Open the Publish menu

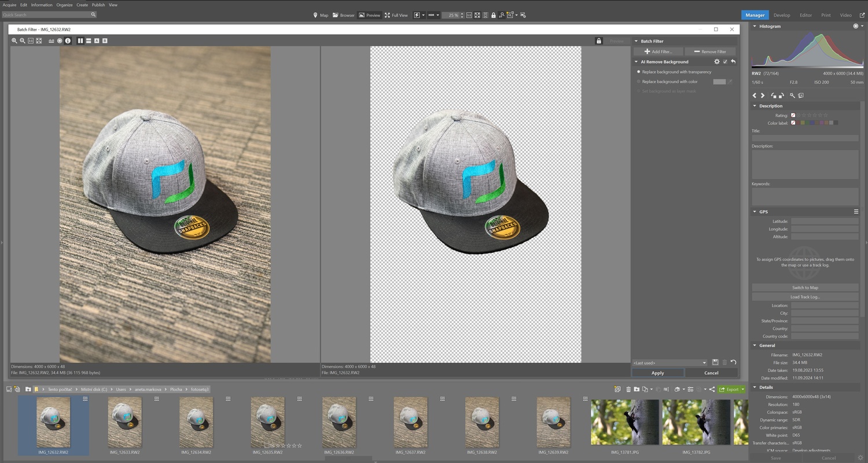[x=98, y=5]
